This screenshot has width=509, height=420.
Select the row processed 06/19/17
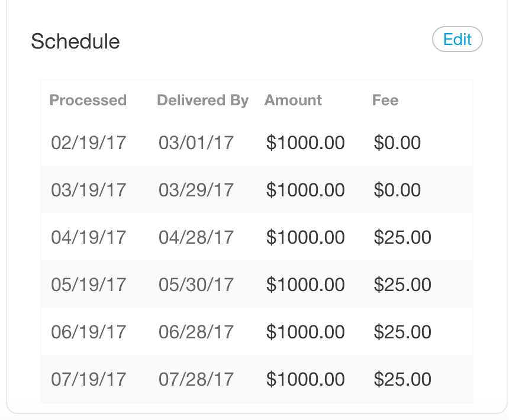click(256, 331)
